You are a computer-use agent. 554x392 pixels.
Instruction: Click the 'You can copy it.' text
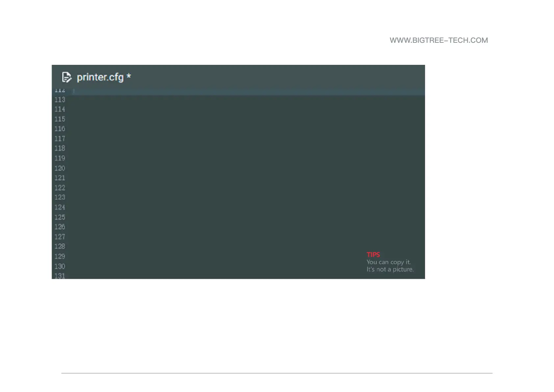389,262
